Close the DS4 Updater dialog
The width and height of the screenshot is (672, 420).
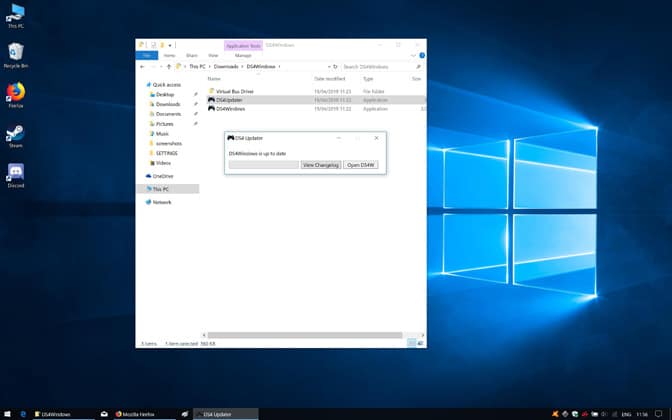pyautogui.click(x=376, y=138)
